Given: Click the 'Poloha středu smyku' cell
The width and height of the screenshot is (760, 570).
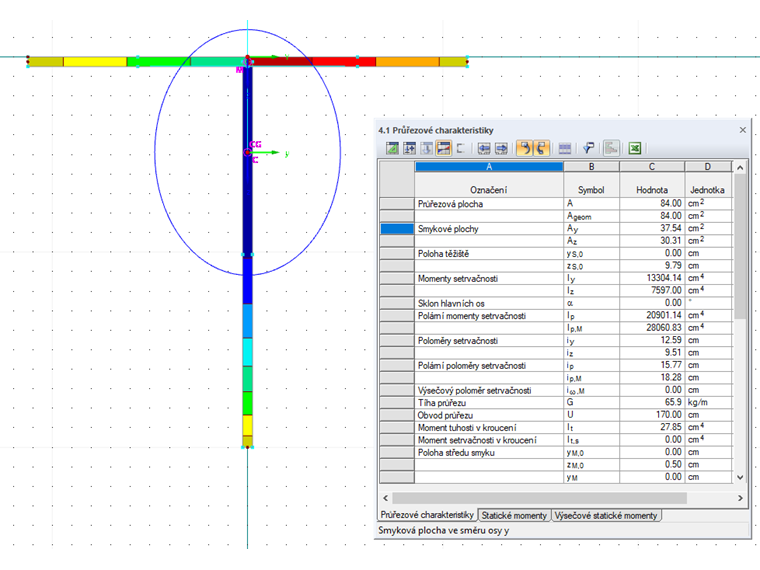Looking at the screenshot, I should pos(489,453).
